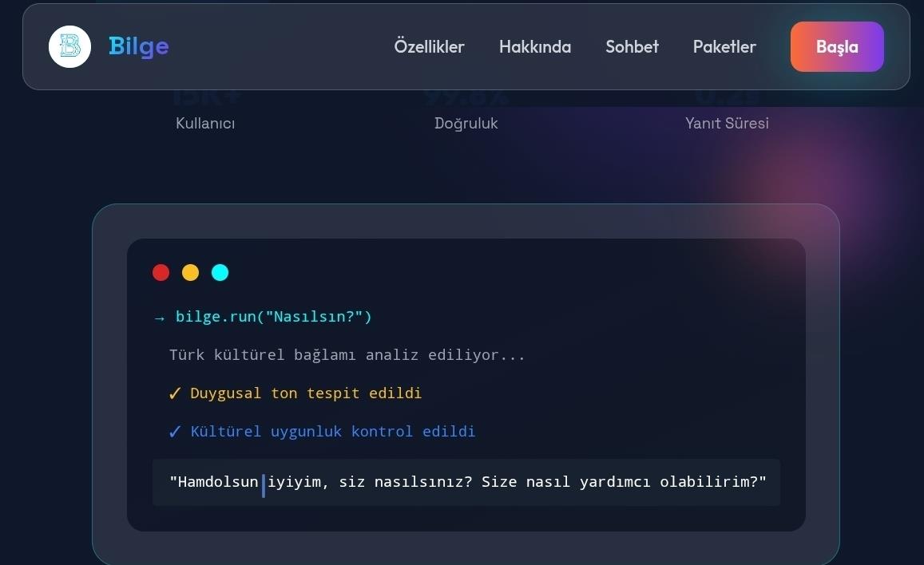Viewport: 924px width, 565px height.
Task: Click the line 'Türk kültürel bağlamı analiz ediliyor...'
Action: point(347,355)
